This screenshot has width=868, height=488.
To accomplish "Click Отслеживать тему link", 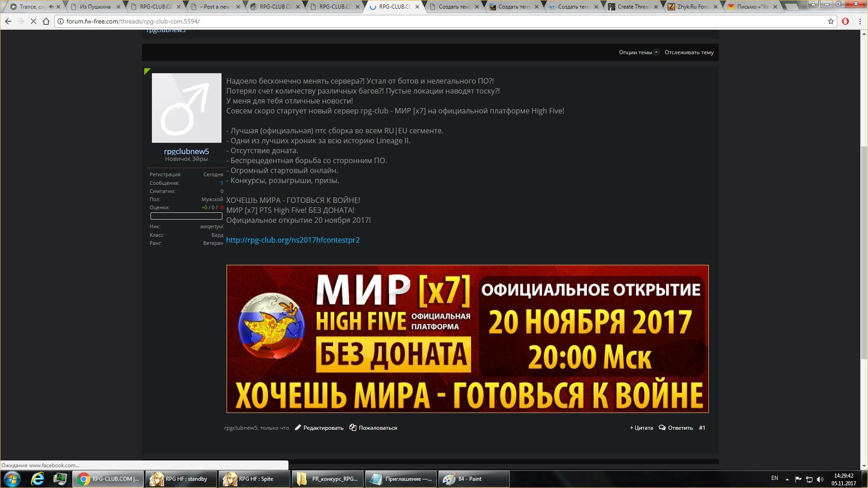I will tap(689, 52).
